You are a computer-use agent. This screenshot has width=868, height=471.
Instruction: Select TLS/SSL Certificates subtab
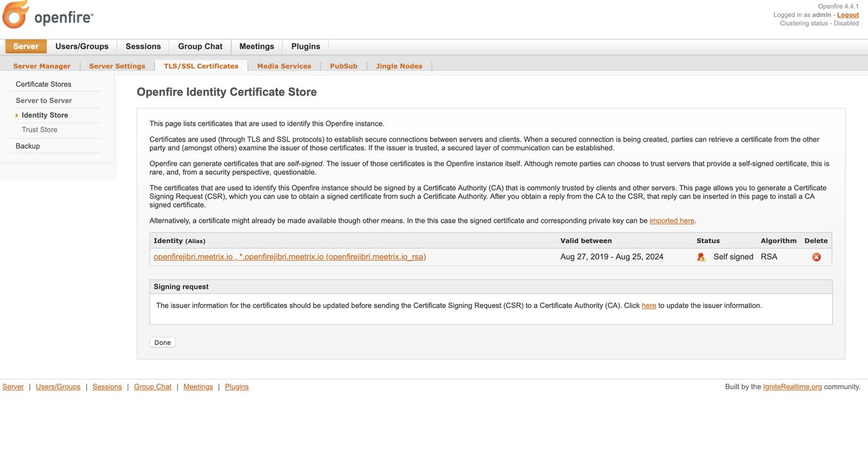click(x=201, y=66)
